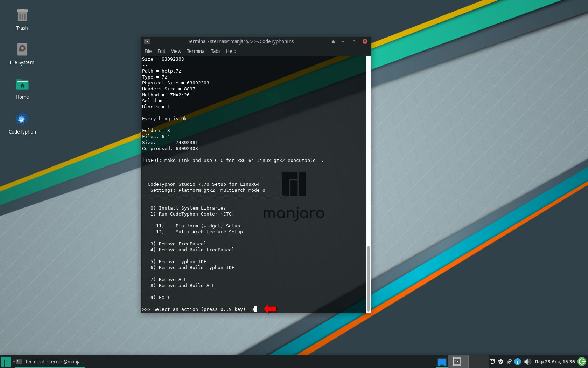
Task: Click the 'Headers Size = 8897' line
Action: (169, 89)
